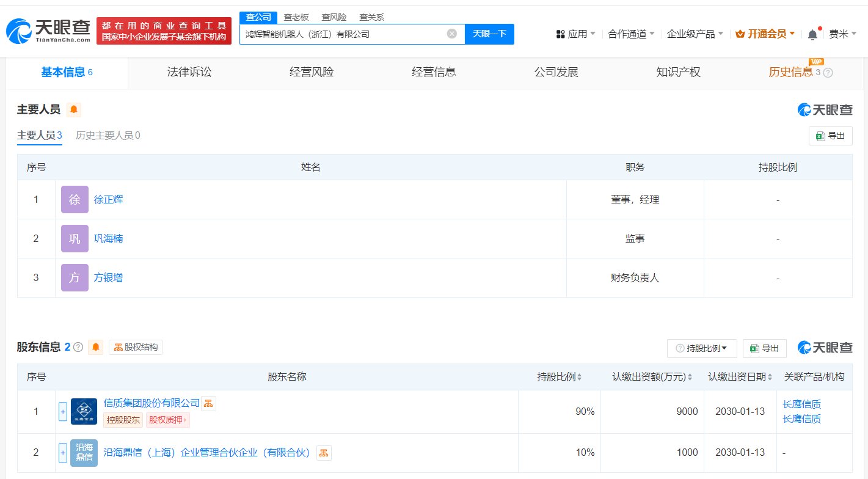The image size is (868, 479).
Task: Expand the 信质集团 shareholder row
Action: 63,411
